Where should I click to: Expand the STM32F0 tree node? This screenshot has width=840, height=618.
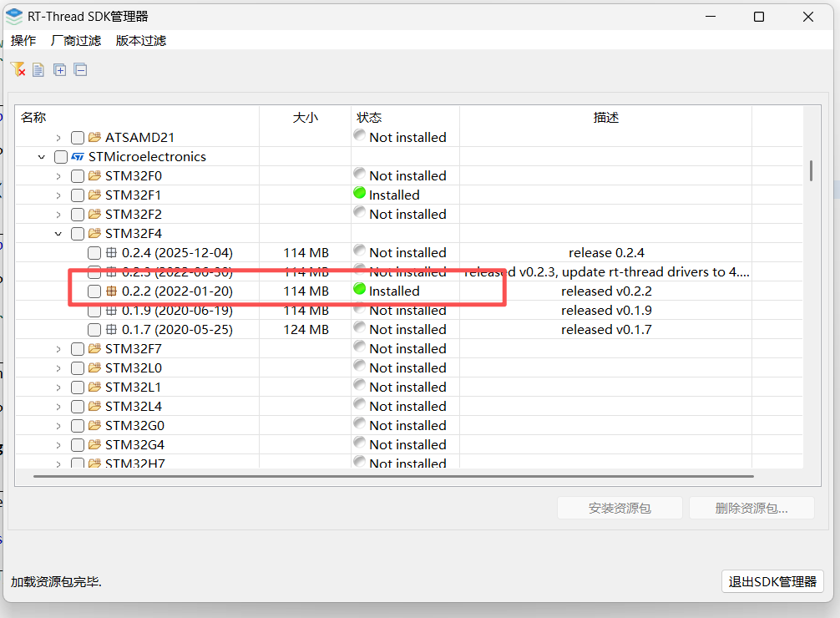[58, 176]
